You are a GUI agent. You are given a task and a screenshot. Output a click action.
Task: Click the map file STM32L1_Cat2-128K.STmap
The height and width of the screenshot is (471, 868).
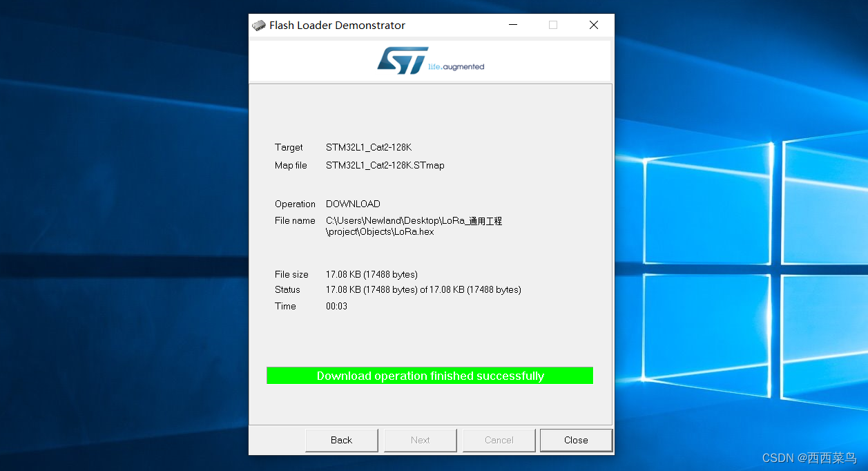385,165
